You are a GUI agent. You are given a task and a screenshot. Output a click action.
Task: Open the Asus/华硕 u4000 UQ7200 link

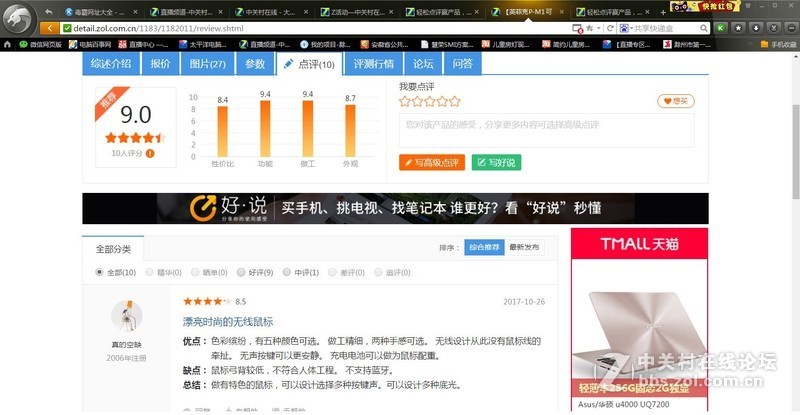coord(623,404)
